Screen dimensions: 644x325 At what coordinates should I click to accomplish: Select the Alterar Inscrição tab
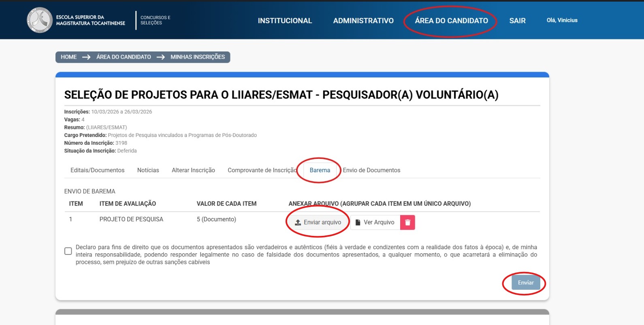[193, 170]
